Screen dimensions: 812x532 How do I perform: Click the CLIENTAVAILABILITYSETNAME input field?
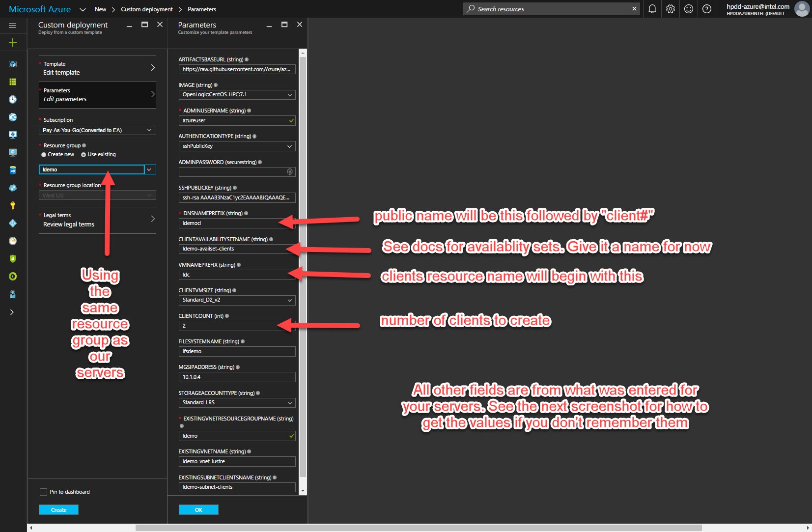click(237, 249)
